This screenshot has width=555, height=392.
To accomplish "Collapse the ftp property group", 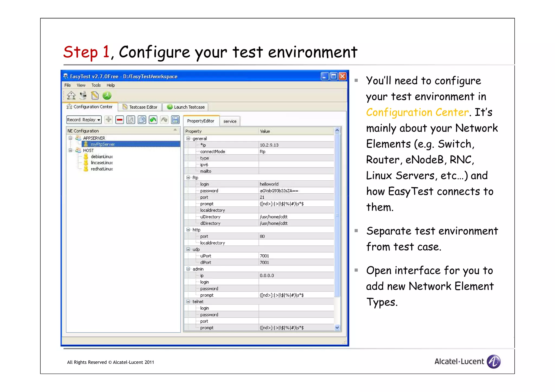I will click(188, 177).
